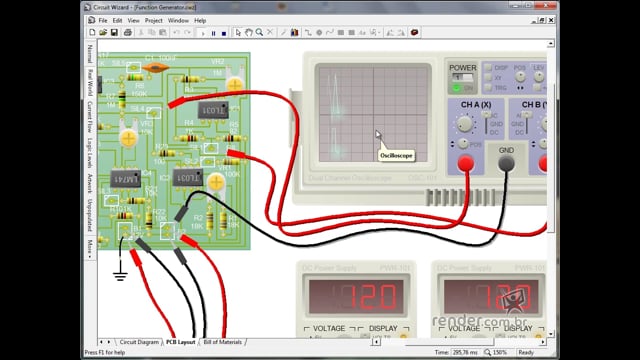The image size is (640, 360).
Task: Switch to the PCB Layout tab
Action: (x=180, y=342)
